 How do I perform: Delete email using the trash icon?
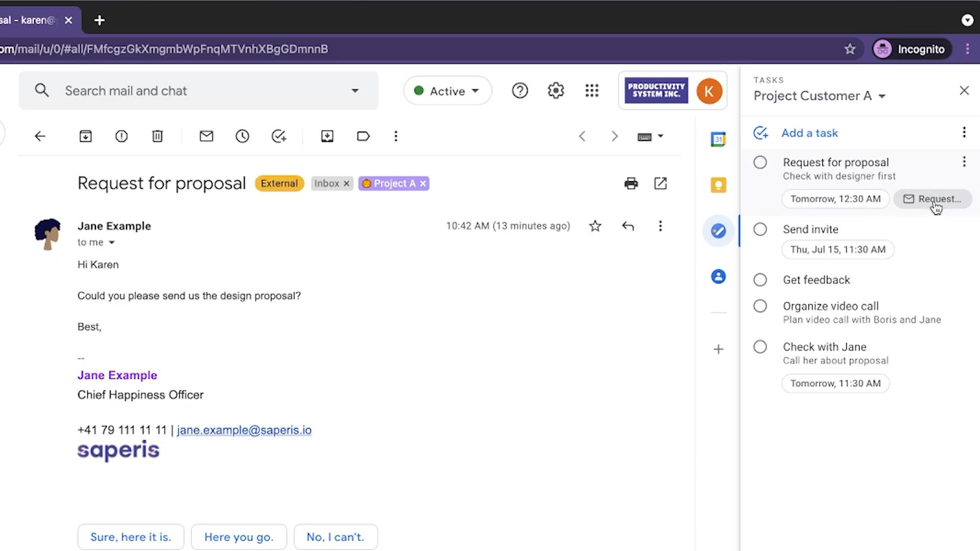tap(157, 136)
